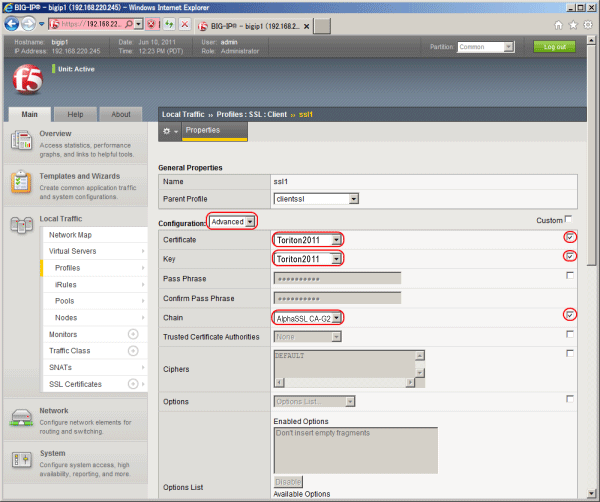The height and width of the screenshot is (502, 600).
Task: Open the gear menu beside Properties tab
Action: coord(170,131)
